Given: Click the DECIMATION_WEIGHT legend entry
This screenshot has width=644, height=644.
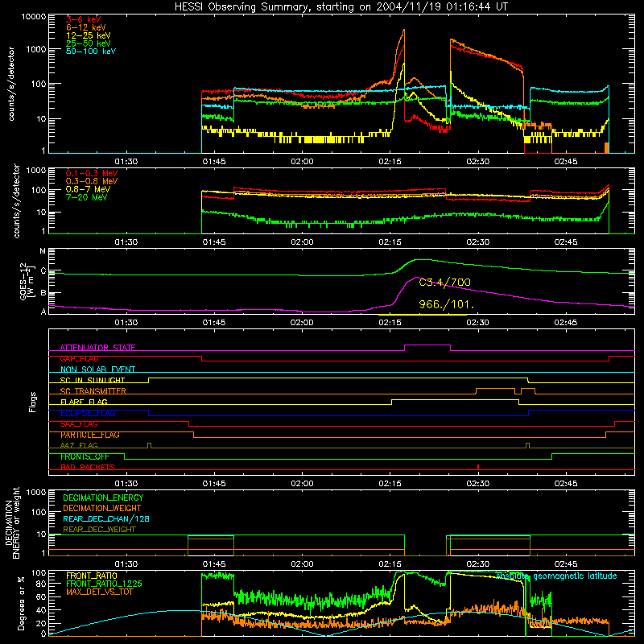Looking at the screenshot, I should [x=102, y=508].
